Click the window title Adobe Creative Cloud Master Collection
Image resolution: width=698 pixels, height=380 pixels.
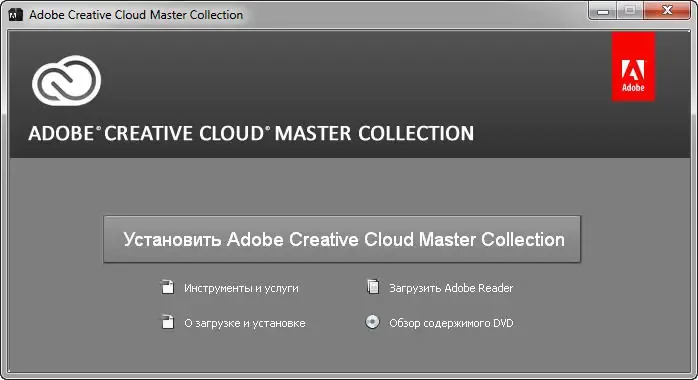click(x=136, y=15)
